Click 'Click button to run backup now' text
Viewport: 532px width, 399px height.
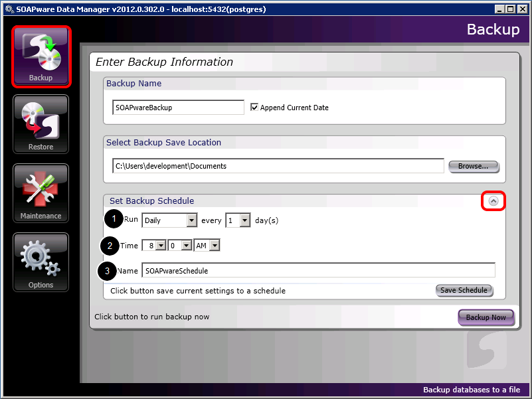(x=151, y=317)
